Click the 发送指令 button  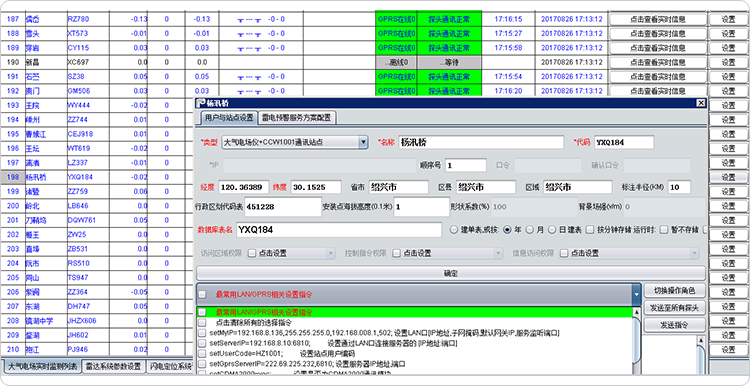tap(674, 325)
